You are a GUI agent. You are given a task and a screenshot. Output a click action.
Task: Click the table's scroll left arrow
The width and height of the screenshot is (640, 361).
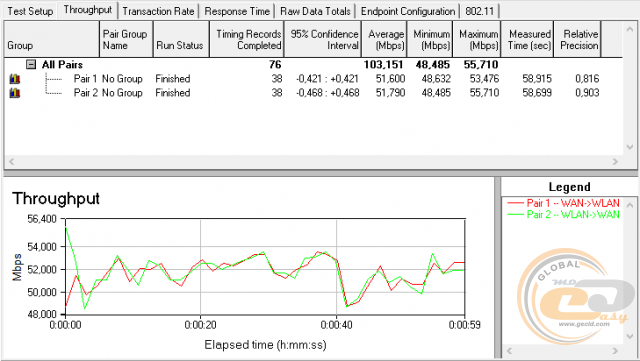click(11, 161)
